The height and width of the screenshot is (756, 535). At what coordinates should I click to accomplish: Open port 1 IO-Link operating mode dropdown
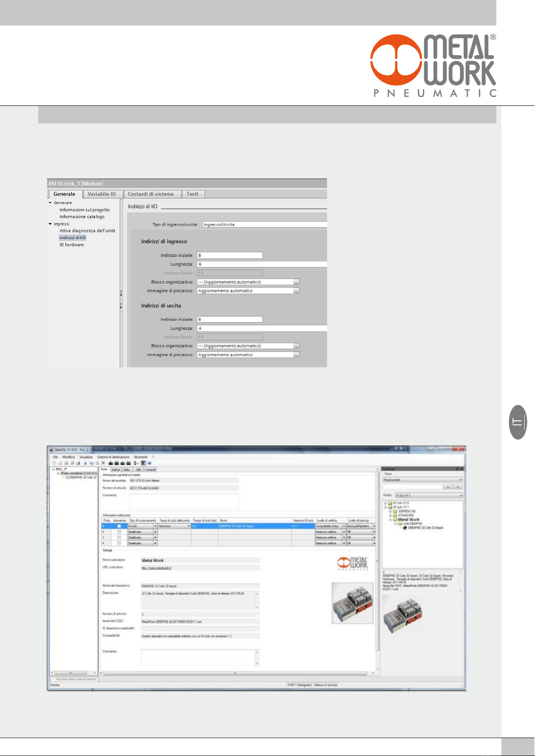tap(155, 526)
